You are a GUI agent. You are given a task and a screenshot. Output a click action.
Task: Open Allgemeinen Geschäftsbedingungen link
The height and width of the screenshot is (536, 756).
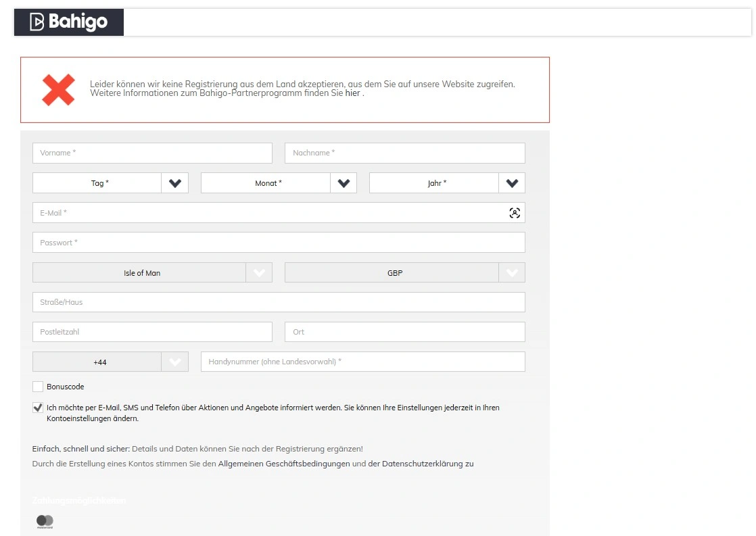click(284, 464)
